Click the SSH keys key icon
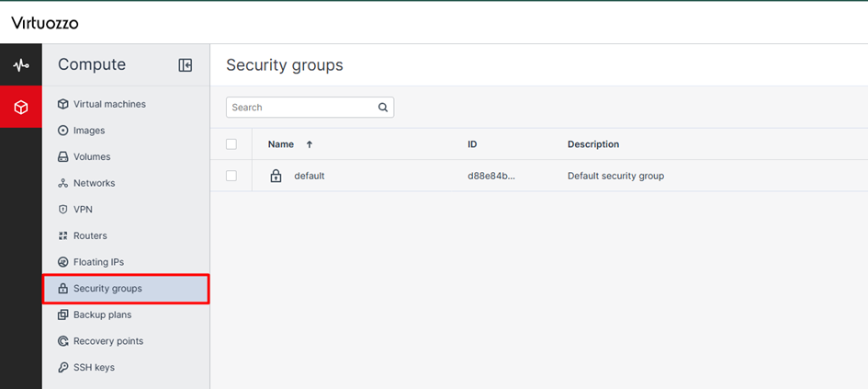This screenshot has width=868, height=389. [63, 367]
